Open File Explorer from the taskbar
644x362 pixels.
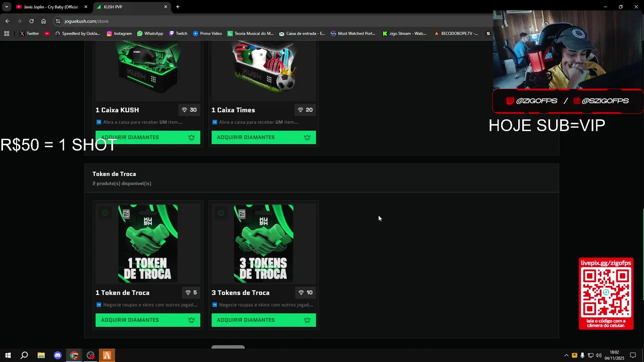[x=41, y=355]
